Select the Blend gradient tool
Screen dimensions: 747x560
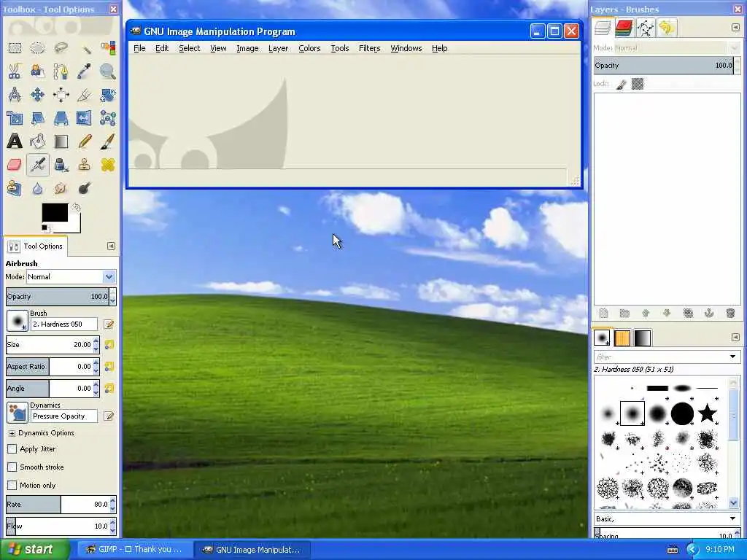(x=61, y=141)
